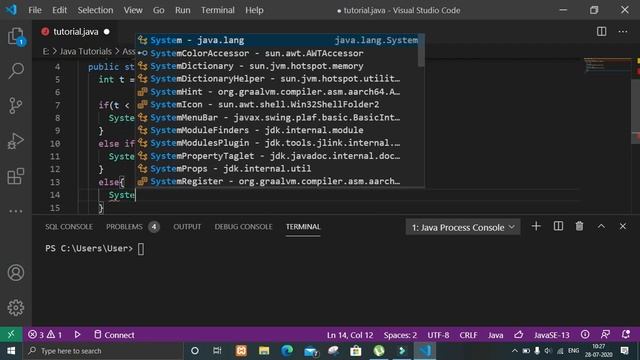This screenshot has height=360, width=640.
Task: Open the Edit menu
Action: [59, 10]
